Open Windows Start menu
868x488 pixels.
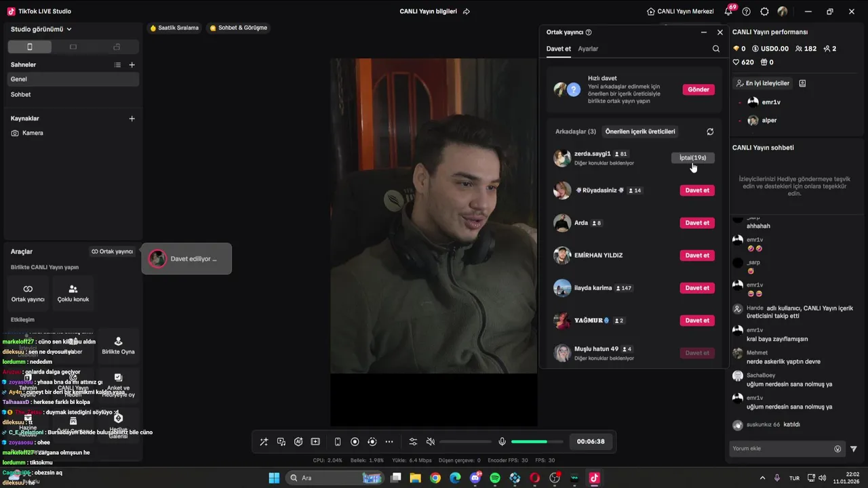pyautogui.click(x=274, y=478)
